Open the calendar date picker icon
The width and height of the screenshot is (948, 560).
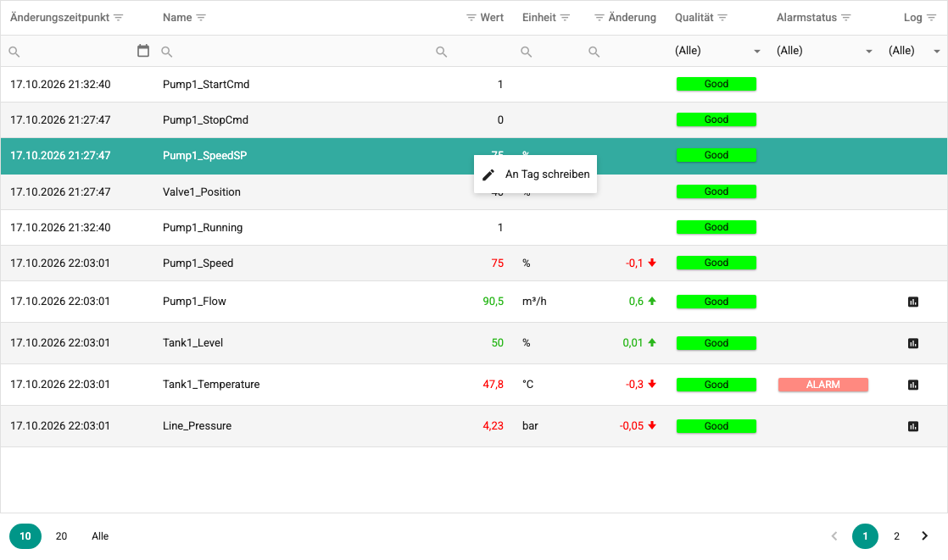(x=143, y=51)
